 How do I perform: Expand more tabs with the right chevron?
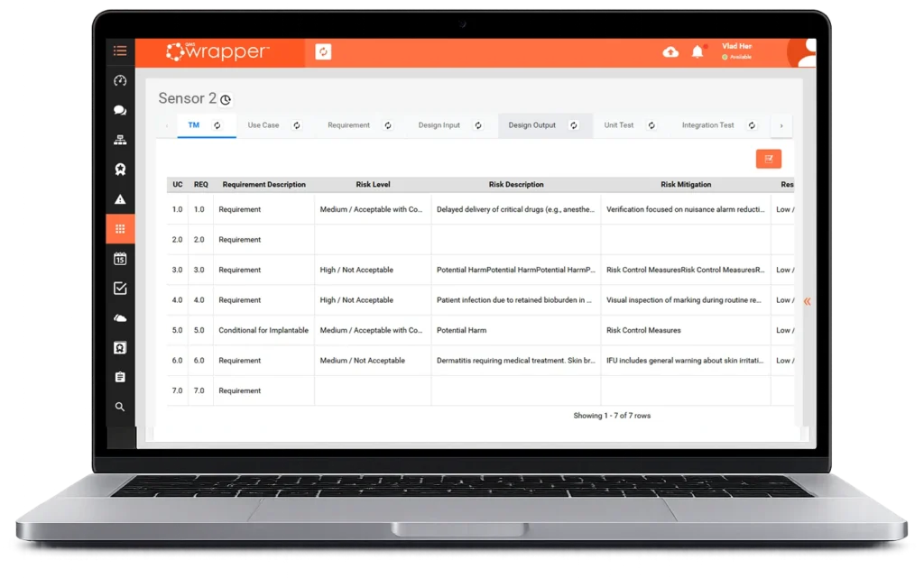(781, 125)
